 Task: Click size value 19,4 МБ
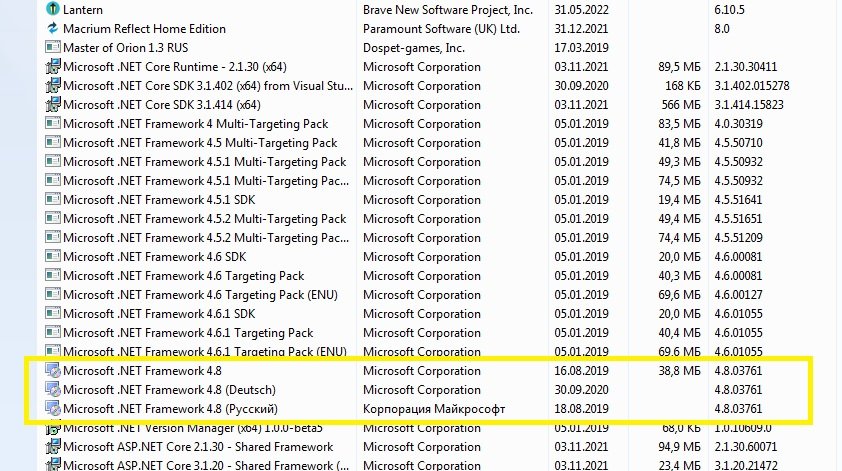(x=679, y=200)
